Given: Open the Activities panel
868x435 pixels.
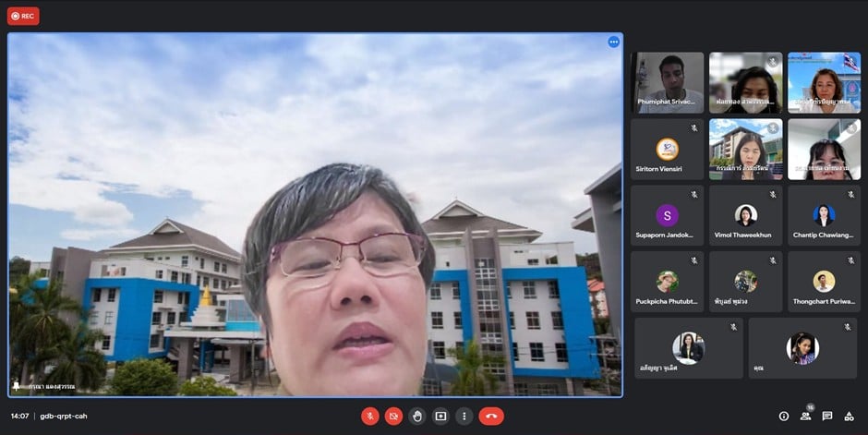Looking at the screenshot, I should [x=849, y=416].
